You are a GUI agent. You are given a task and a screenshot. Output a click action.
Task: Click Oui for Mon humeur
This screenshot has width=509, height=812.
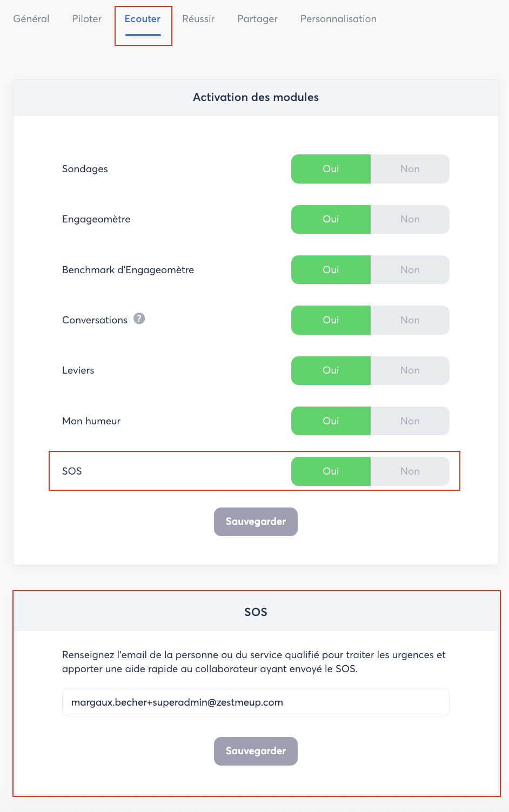331,421
